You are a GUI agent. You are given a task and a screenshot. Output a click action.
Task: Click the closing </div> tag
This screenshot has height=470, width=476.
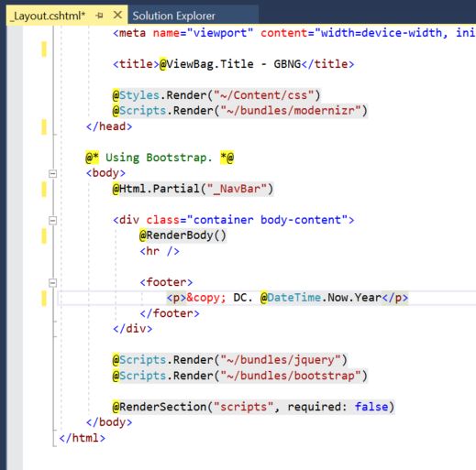[133, 329]
